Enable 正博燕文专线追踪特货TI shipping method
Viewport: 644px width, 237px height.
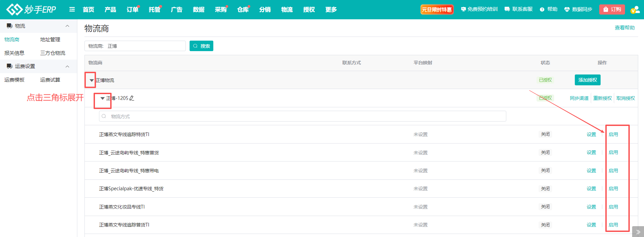coord(613,134)
